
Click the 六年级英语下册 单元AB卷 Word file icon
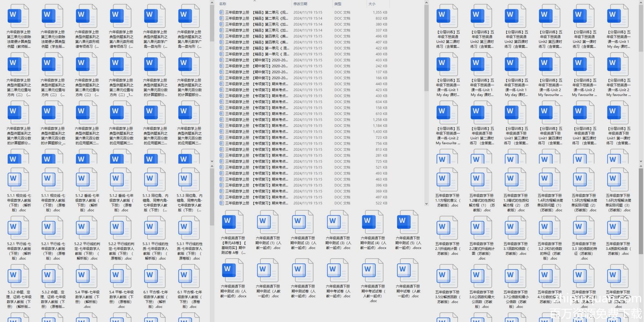click(x=233, y=222)
